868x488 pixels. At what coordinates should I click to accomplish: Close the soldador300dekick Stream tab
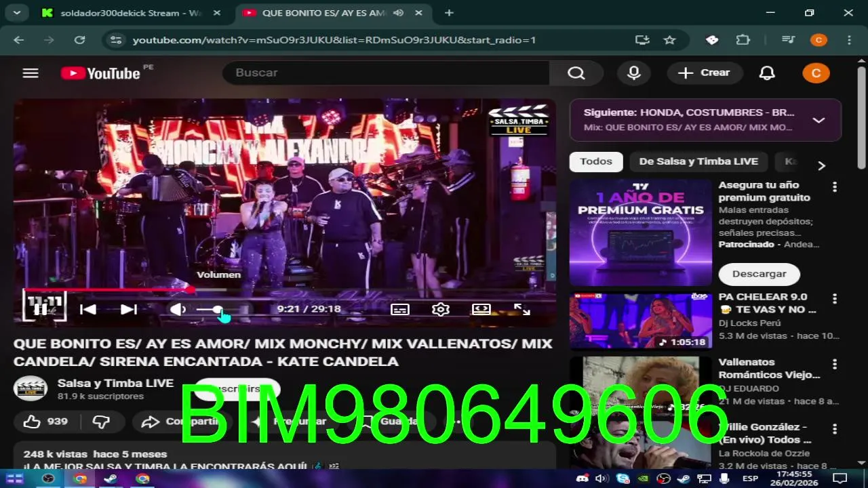[x=216, y=13]
